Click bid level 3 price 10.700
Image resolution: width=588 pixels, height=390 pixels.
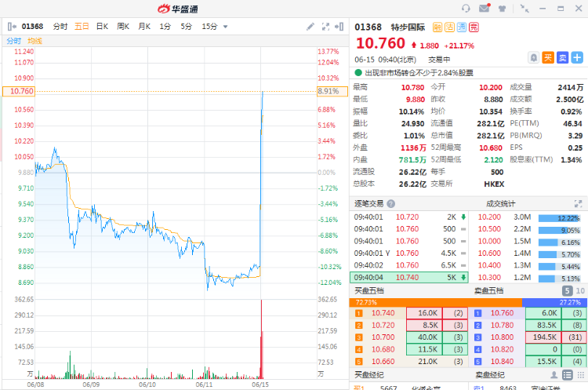[x=383, y=337]
